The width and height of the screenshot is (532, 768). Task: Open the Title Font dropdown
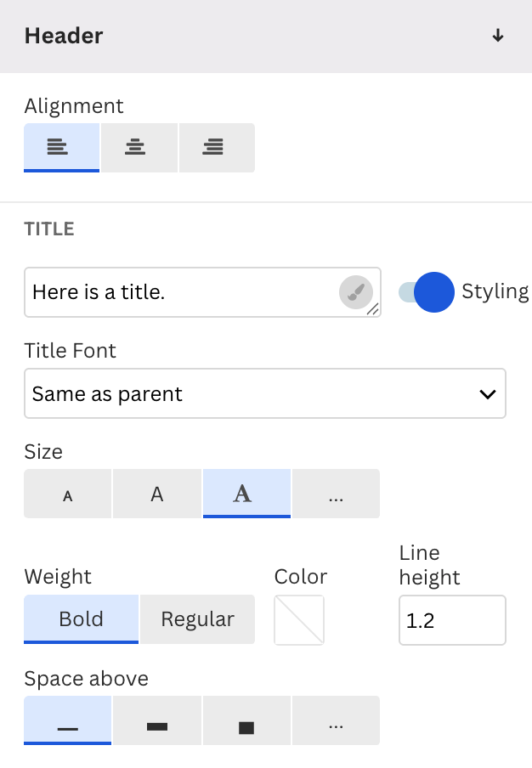coord(264,393)
